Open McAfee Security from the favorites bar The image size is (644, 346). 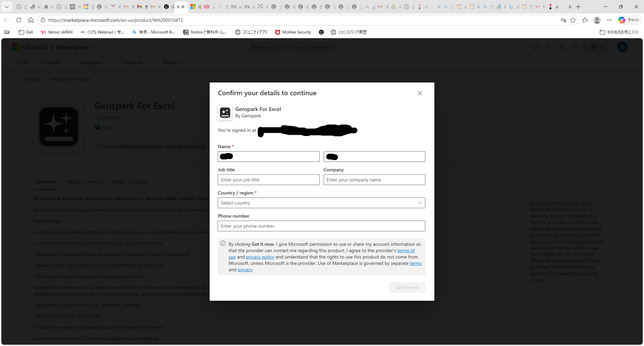[x=292, y=32]
